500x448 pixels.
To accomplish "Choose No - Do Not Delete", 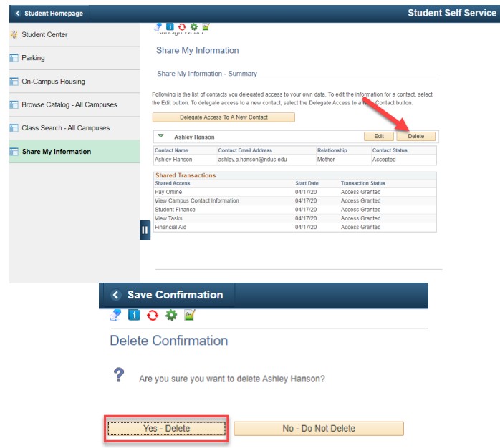I will coord(319,429).
